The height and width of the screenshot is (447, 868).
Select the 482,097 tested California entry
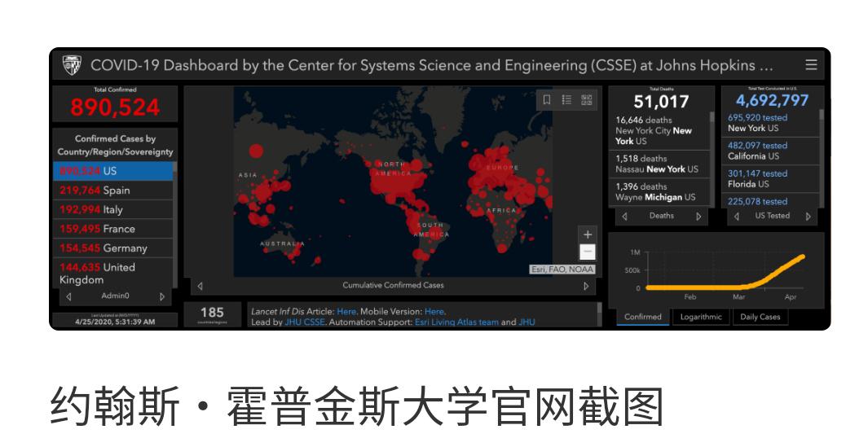pyautogui.click(x=771, y=151)
